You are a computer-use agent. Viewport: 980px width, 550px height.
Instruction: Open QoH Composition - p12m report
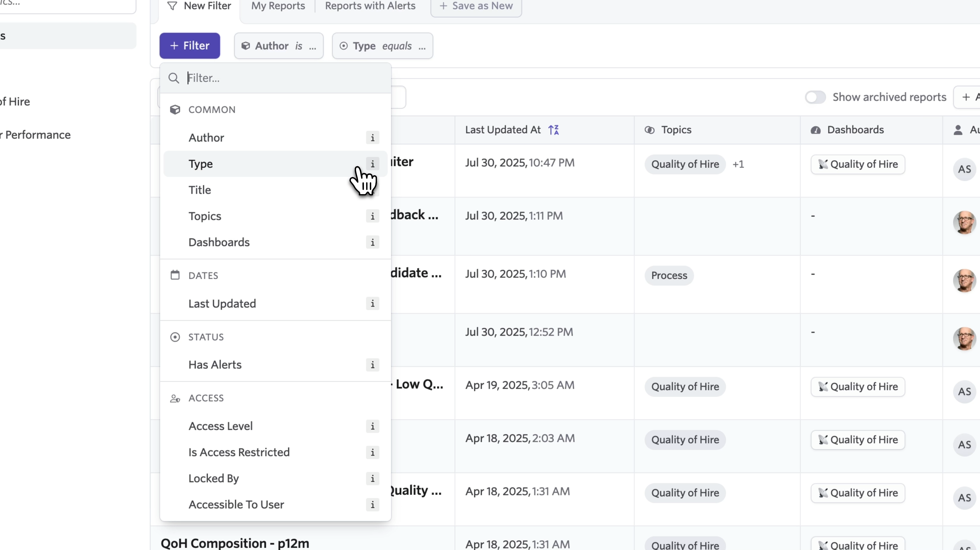[235, 544]
